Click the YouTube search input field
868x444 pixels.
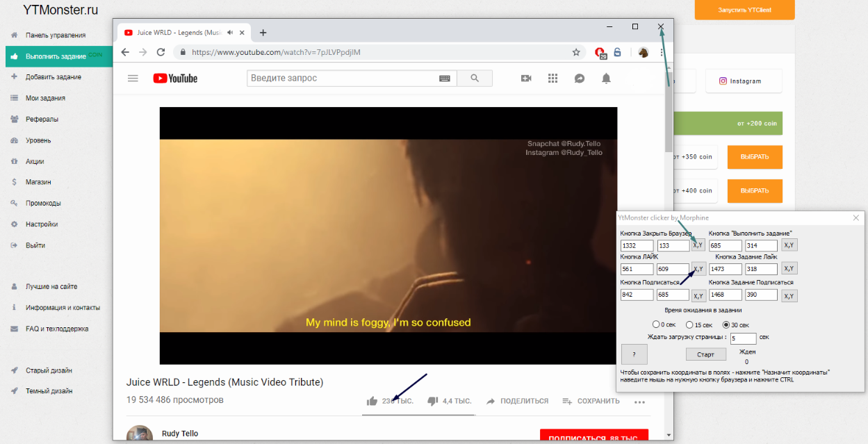(341, 79)
